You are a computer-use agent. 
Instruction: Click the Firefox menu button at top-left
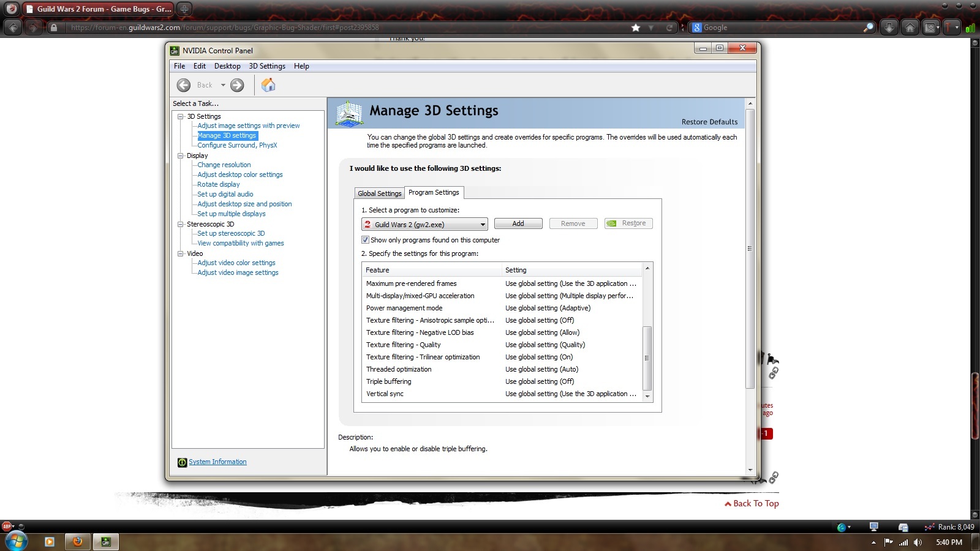pos(11,9)
